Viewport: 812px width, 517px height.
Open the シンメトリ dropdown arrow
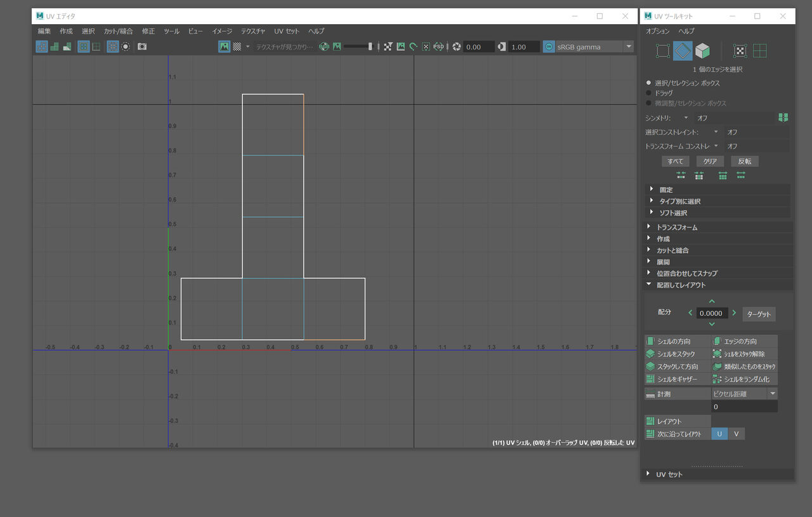pyautogui.click(x=686, y=117)
